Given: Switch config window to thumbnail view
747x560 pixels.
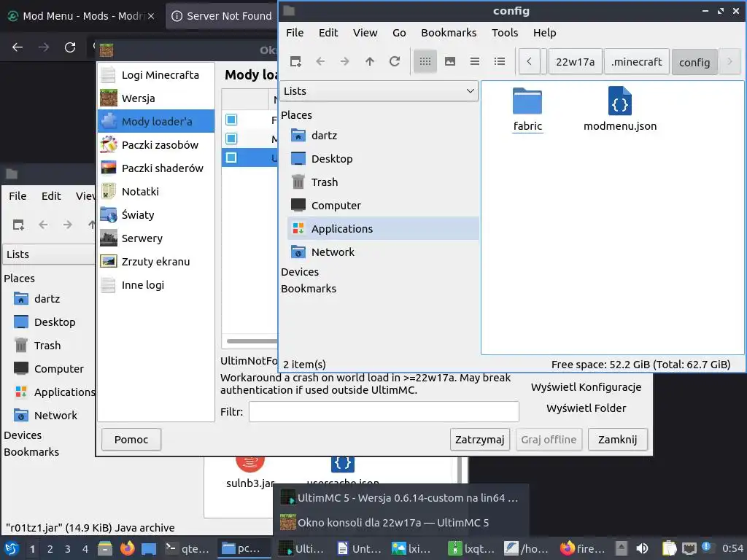Looking at the screenshot, I should 449,61.
